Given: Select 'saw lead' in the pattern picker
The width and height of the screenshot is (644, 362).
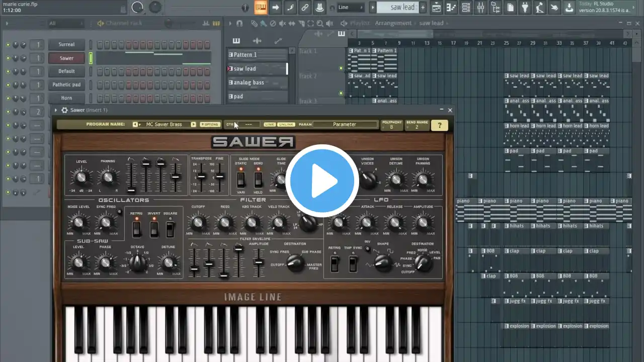Looking at the screenshot, I should point(257,68).
